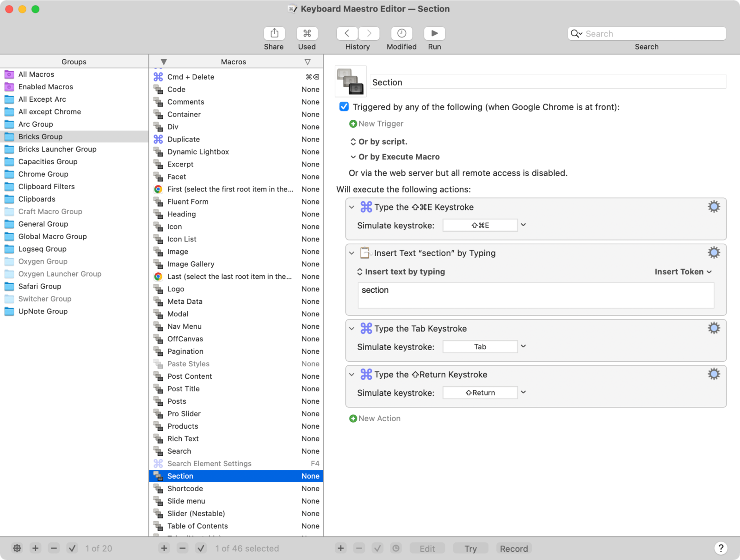Collapse the Insert Text section action
This screenshot has height=560, width=740.
[x=352, y=253]
